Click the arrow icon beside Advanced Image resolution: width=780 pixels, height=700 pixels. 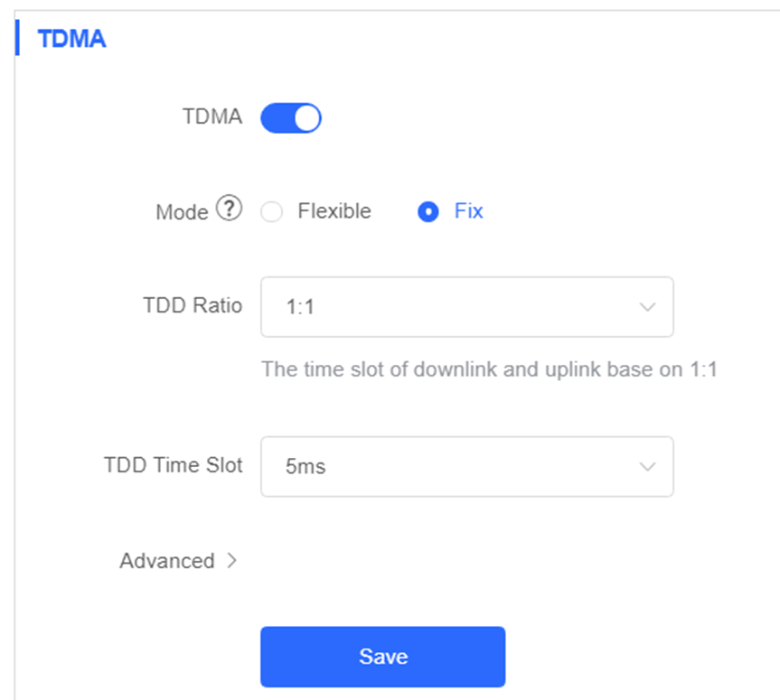pyautogui.click(x=231, y=561)
